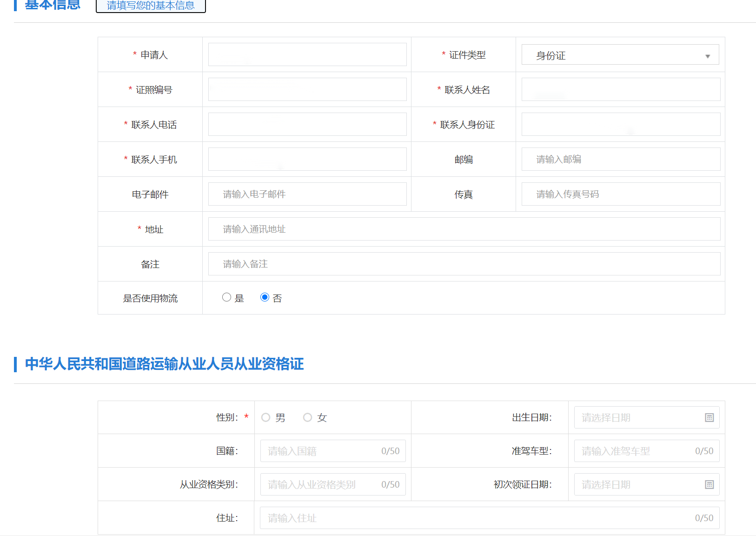This screenshot has width=756, height=536.
Task: Select 是 for 是否使用物流
Action: (226, 297)
